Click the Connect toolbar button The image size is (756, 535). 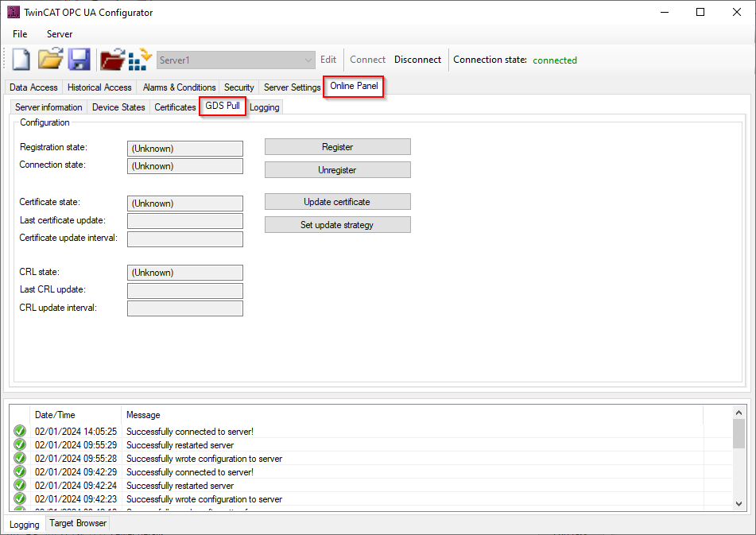tap(367, 60)
